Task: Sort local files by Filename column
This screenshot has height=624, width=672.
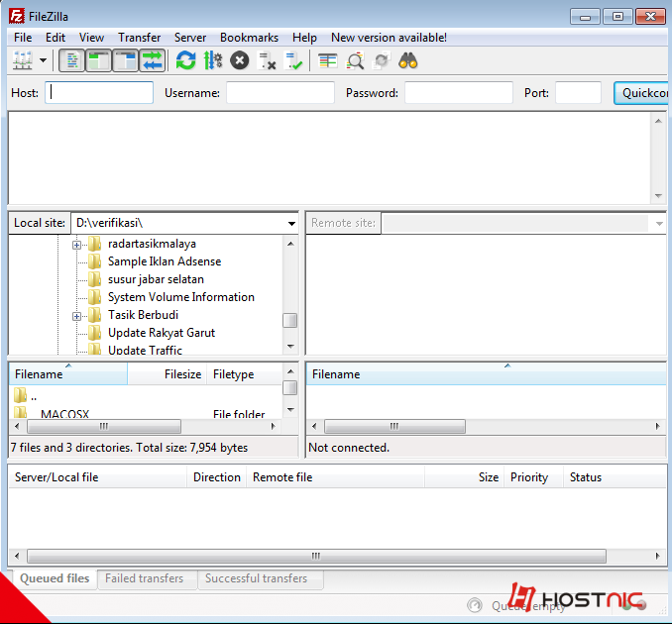Action: coord(68,373)
